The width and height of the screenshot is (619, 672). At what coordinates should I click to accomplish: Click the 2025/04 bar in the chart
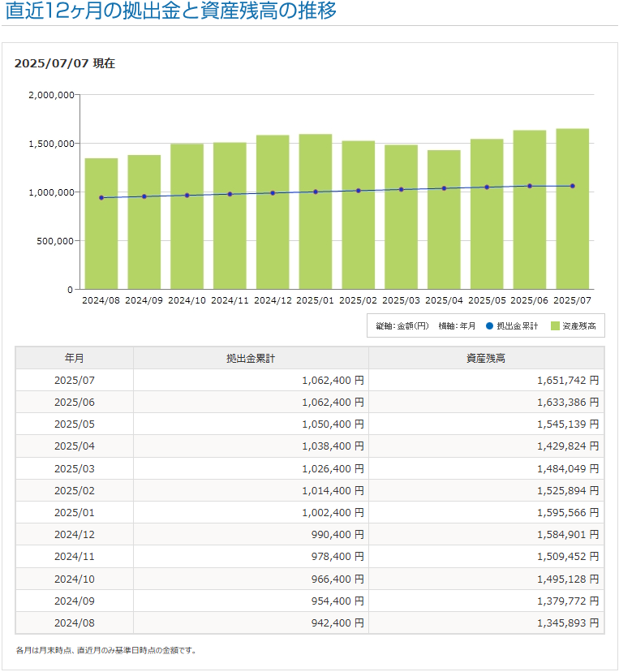444,219
